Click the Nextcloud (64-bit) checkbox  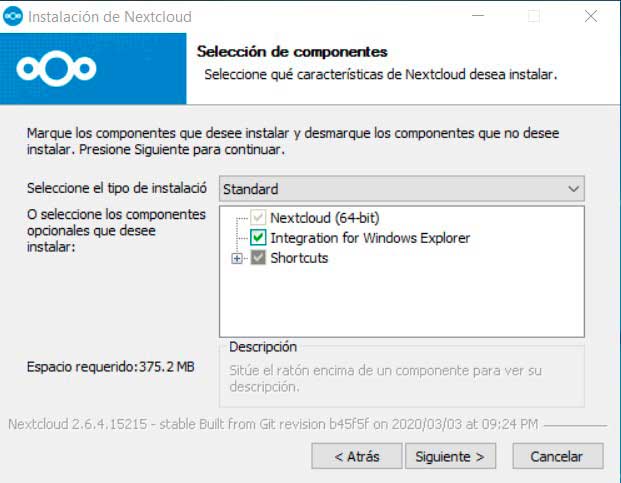tap(258, 217)
